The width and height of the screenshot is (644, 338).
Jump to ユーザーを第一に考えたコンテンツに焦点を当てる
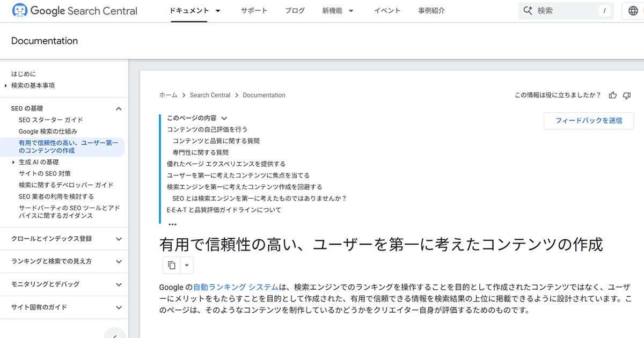pos(238,175)
